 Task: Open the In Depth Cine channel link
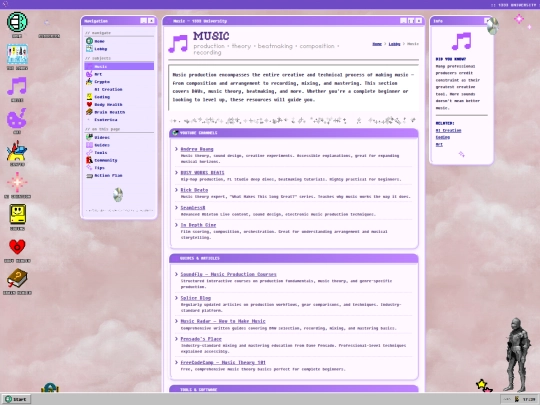click(x=198, y=225)
